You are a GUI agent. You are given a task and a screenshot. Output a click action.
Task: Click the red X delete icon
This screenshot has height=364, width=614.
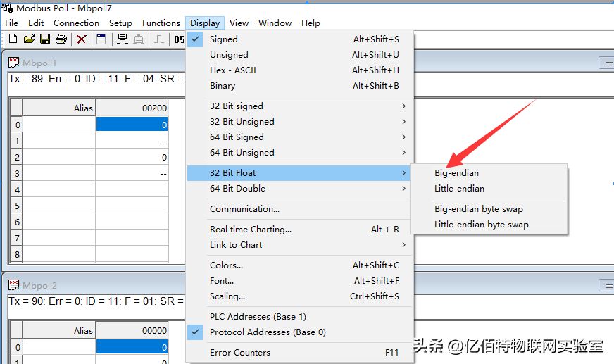82,39
